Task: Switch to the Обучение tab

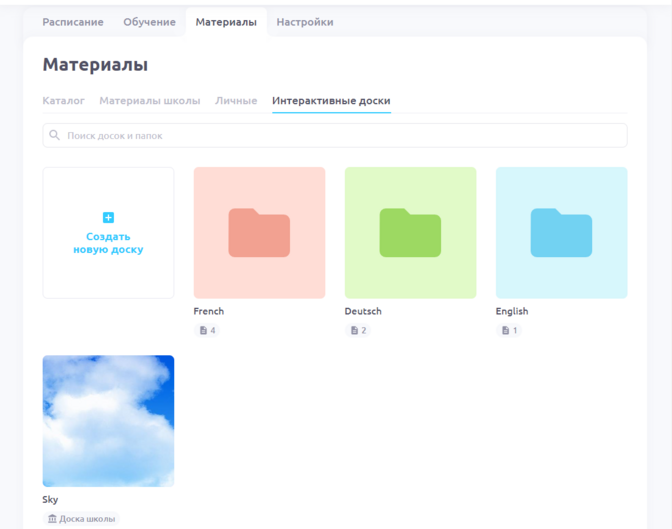Action: tap(149, 22)
